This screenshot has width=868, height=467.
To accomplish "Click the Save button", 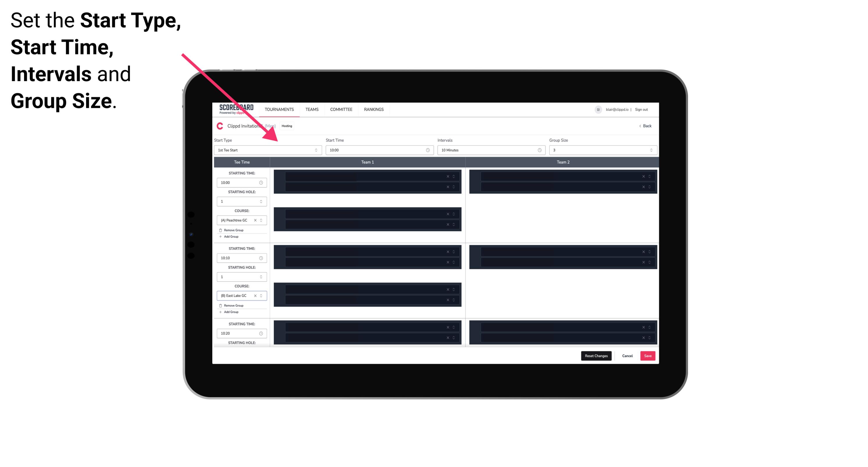I will pos(648,355).
